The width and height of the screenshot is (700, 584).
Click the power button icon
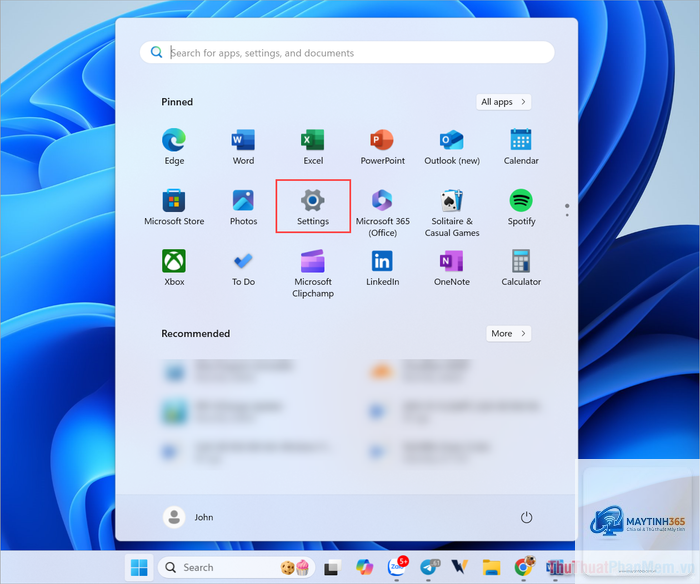526,517
